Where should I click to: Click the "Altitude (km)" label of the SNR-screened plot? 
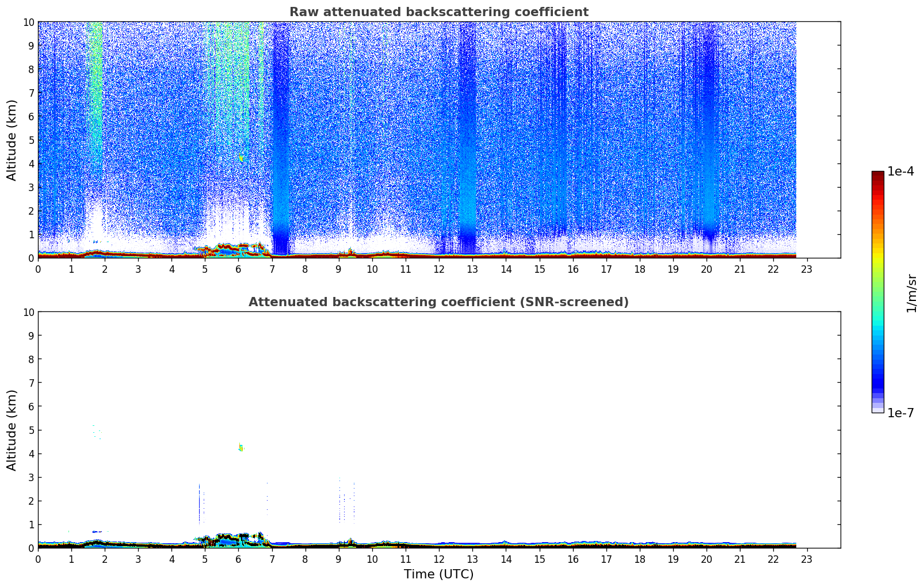tap(12, 430)
